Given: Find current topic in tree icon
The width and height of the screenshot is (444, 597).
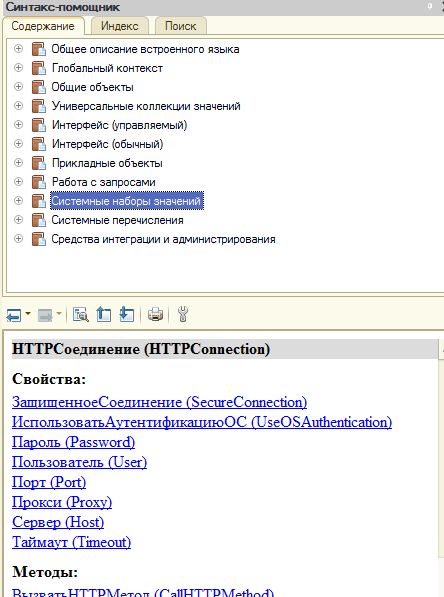Looking at the screenshot, I should coord(81,315).
